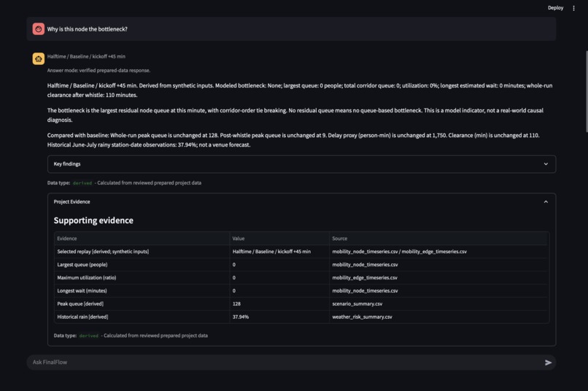The image size is (588, 391).
Task: Send the chat message with arrow icon
Action: pyautogui.click(x=548, y=362)
